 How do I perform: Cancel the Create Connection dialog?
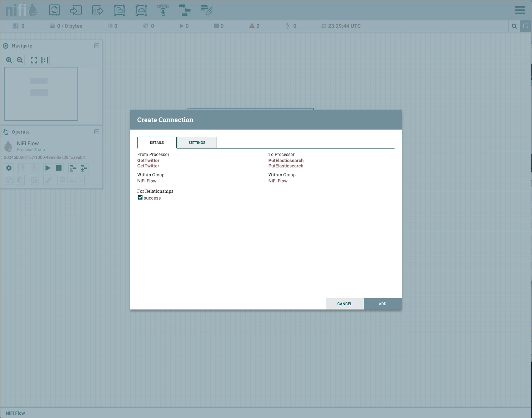[x=345, y=304]
